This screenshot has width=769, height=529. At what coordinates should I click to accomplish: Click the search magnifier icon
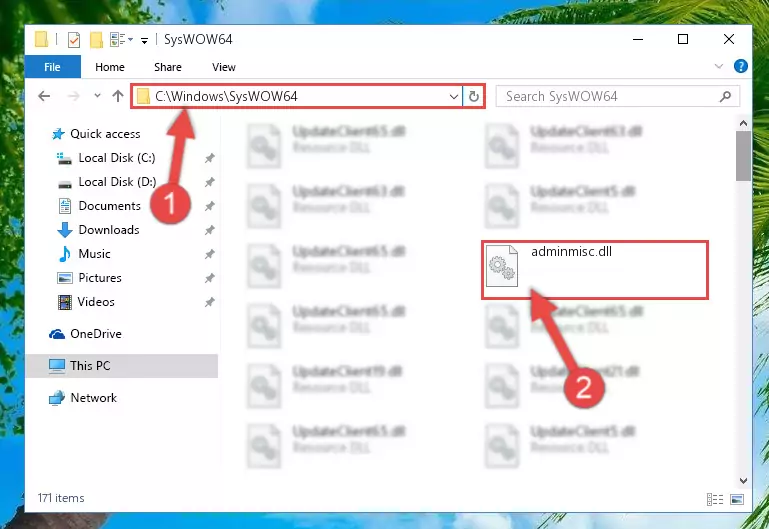tap(725, 97)
